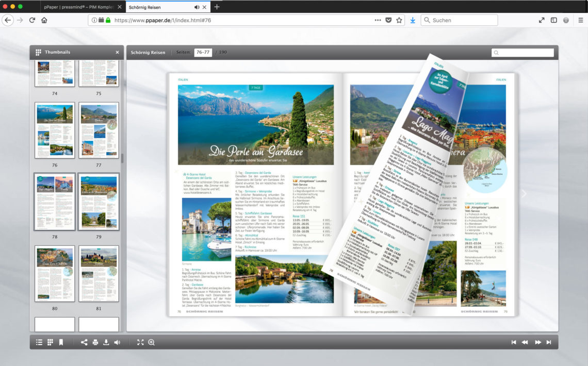This screenshot has width=588, height=366.
Task: Click the circular map on right page
Action: 484,170
